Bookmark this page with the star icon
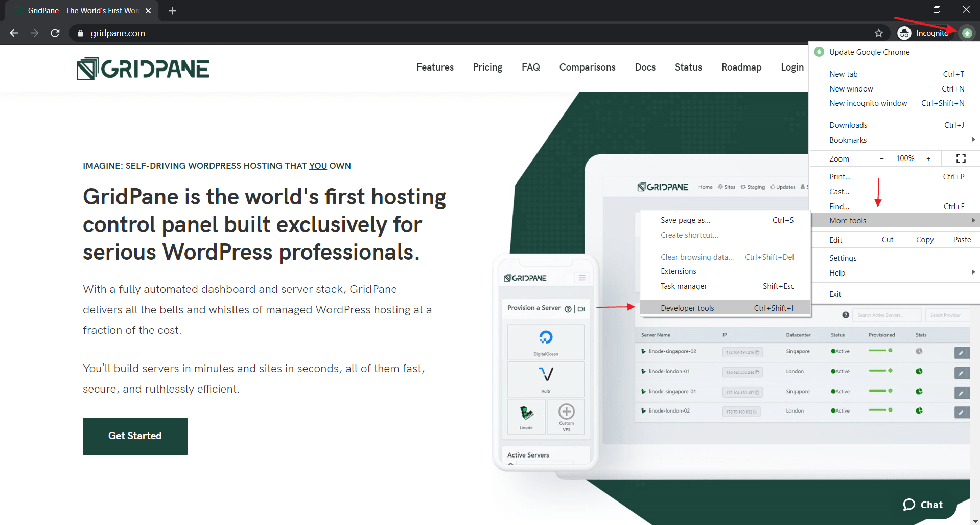 pos(879,33)
